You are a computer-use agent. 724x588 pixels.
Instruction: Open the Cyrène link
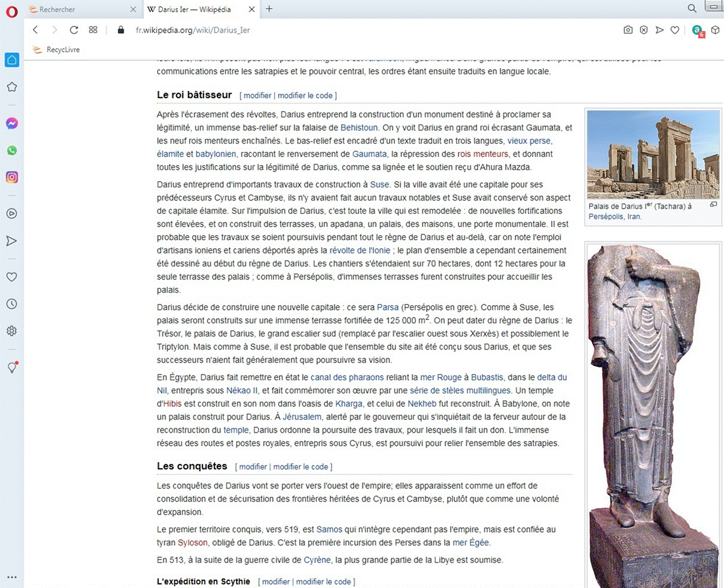click(x=317, y=560)
